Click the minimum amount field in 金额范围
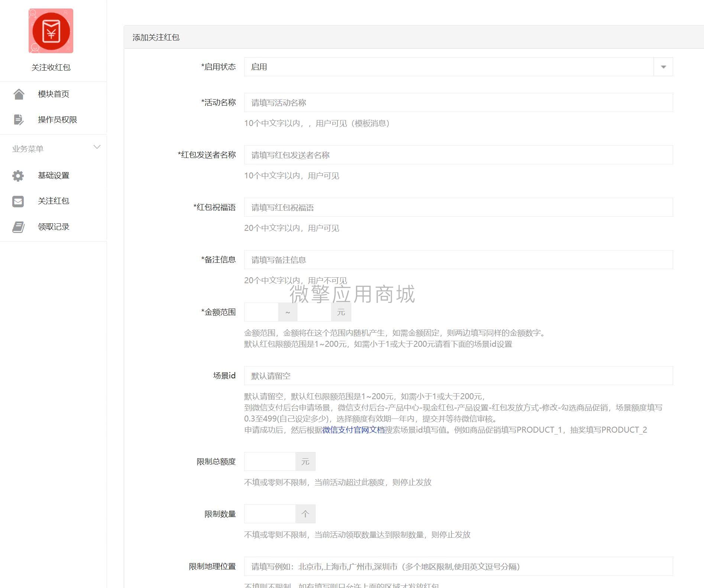Viewport: 704px width, 588px height. pyautogui.click(x=261, y=312)
